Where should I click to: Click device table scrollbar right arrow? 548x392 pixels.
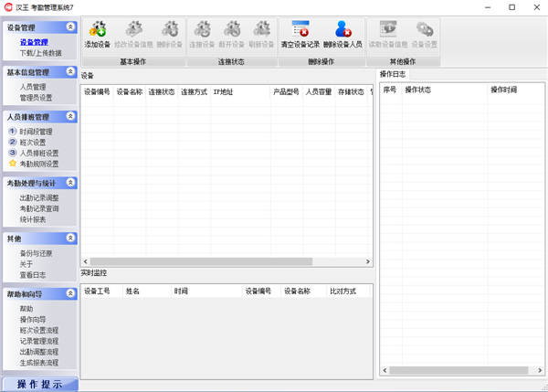click(x=368, y=261)
